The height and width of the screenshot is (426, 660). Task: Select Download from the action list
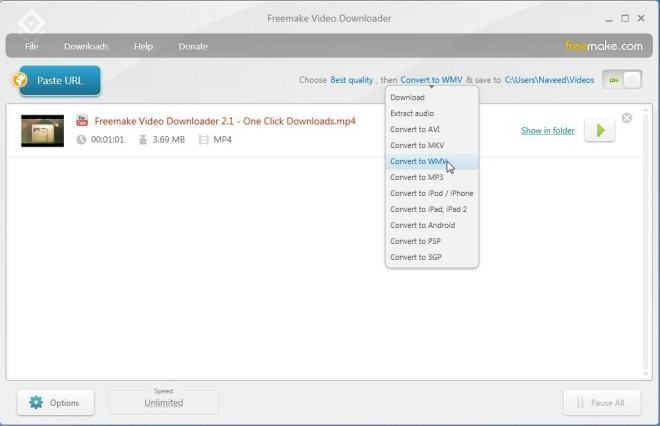(x=432, y=97)
